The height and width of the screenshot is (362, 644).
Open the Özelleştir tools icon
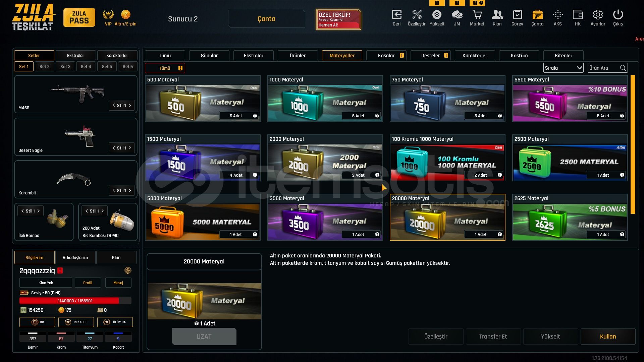417,15
